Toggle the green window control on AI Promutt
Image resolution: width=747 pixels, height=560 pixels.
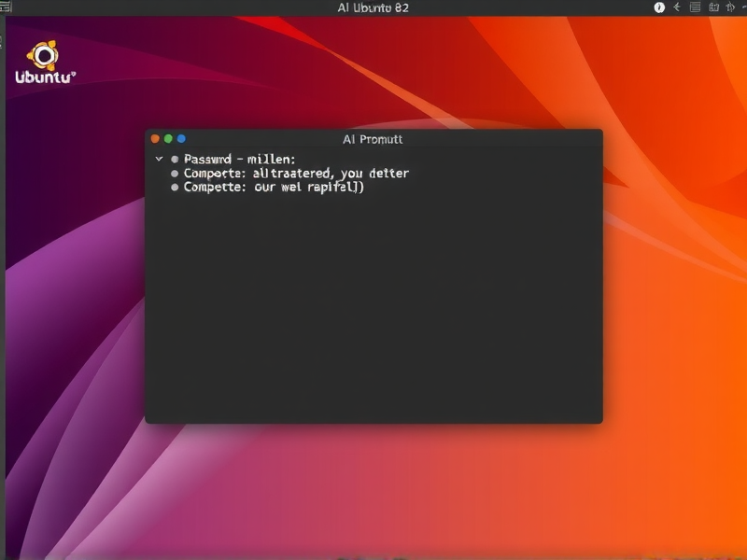point(167,137)
